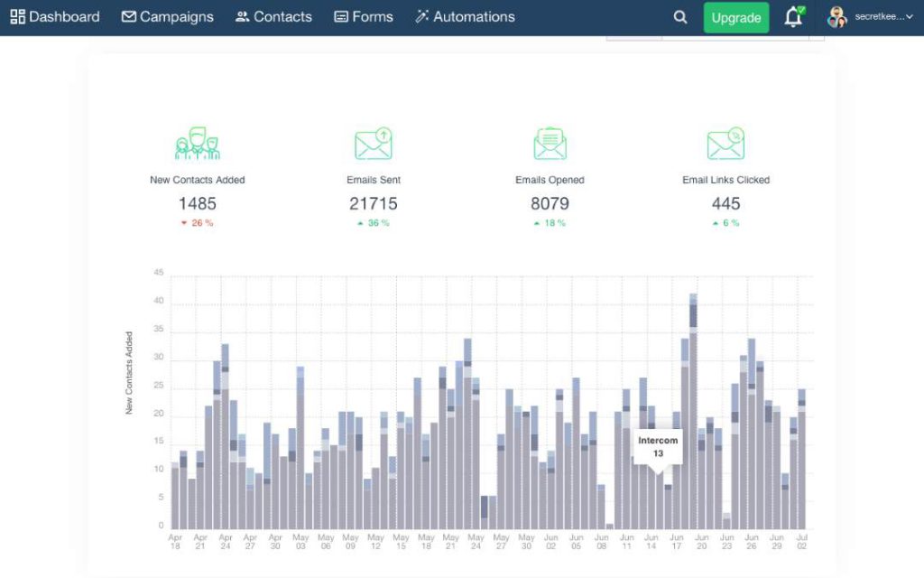Click the May 24 x-axis label
924x578 pixels.
coord(476,542)
